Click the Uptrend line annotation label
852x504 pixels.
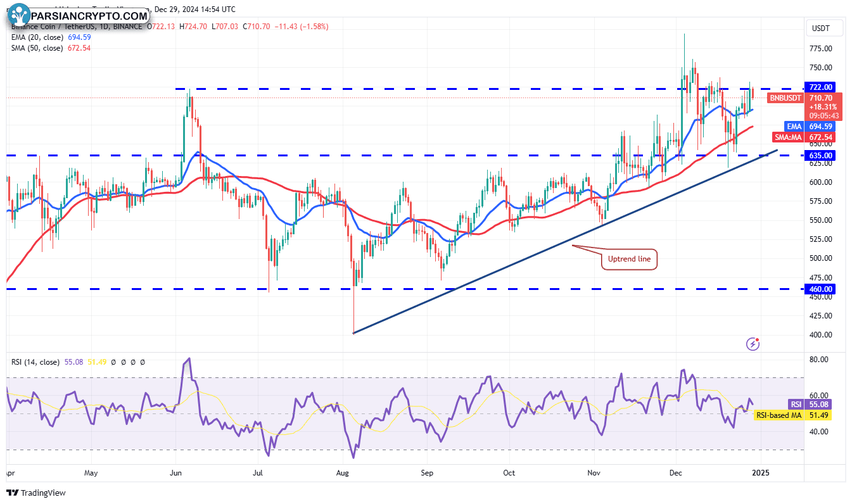[630, 259]
